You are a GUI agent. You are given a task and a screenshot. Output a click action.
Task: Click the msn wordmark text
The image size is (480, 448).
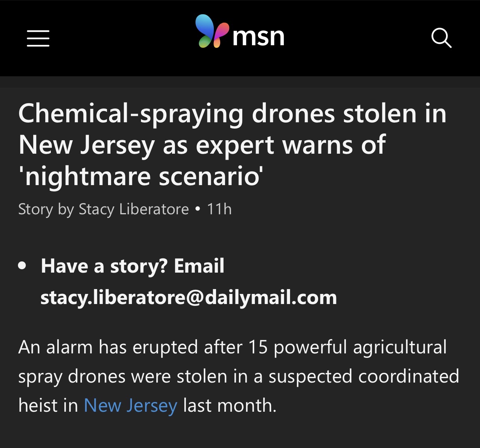pyautogui.click(x=258, y=37)
